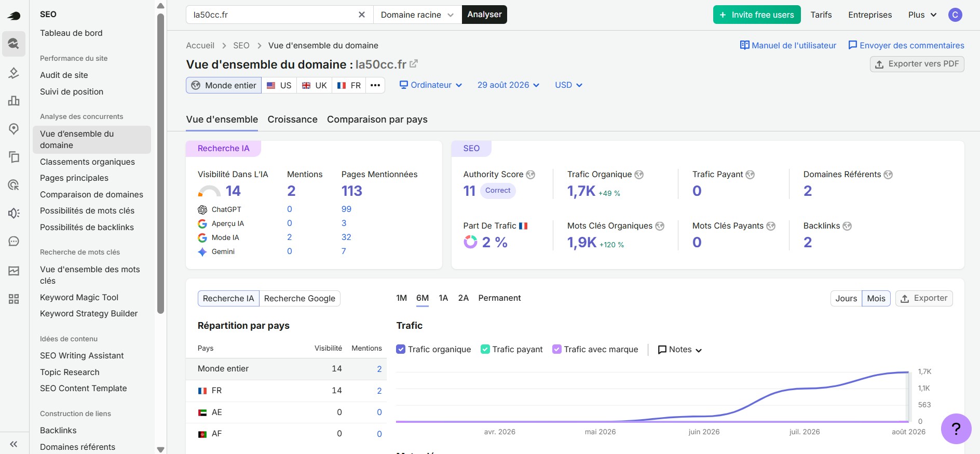The image size is (980, 454).
Task: Select Recherche Google toggle button
Action: [x=300, y=298]
